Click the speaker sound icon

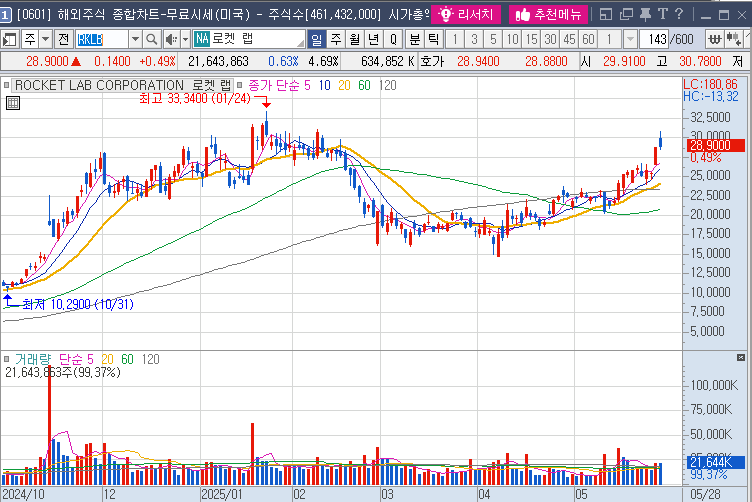[x=171, y=39]
